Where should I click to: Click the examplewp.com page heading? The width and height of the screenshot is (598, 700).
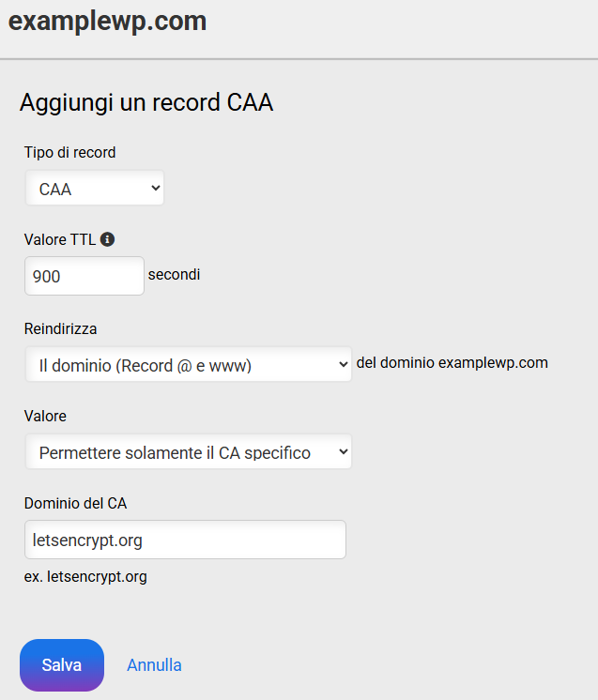[x=107, y=21]
